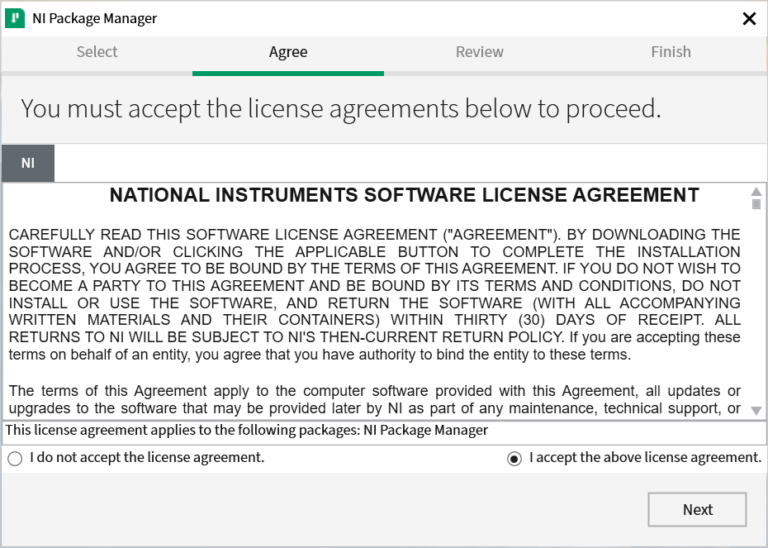The width and height of the screenshot is (768, 548).
Task: Click the license scrollbar down arrow
Action: coord(756,410)
